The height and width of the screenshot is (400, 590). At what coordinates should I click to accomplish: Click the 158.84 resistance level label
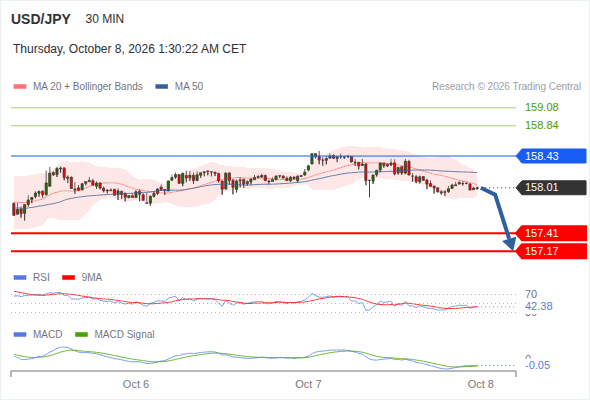[x=542, y=125]
